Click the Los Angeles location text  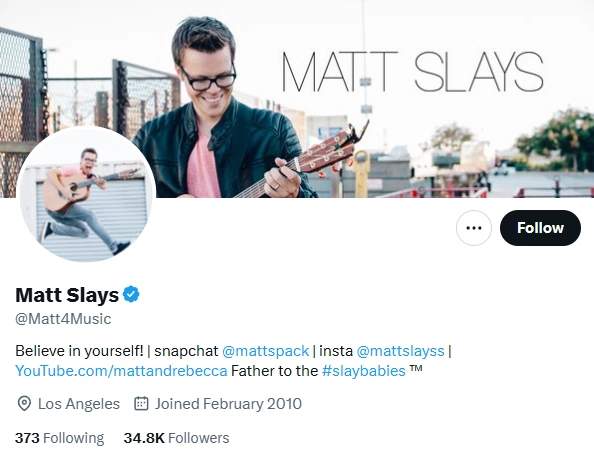pyautogui.click(x=79, y=404)
